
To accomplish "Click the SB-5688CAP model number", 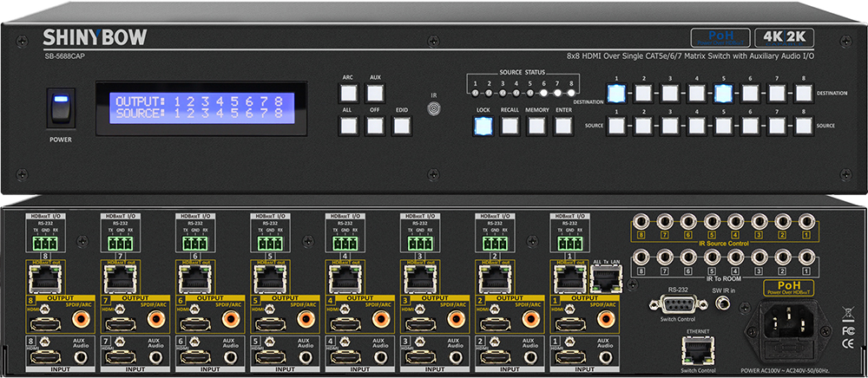I will [x=65, y=55].
